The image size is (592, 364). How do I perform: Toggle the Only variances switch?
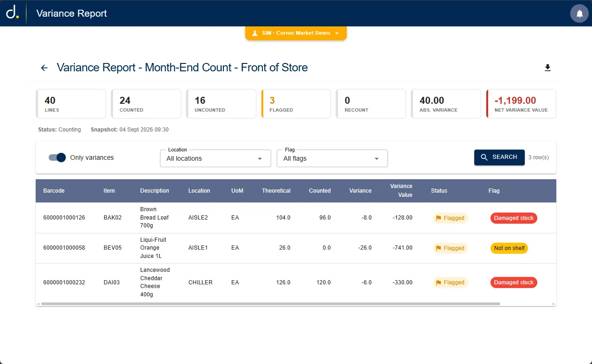[57, 157]
